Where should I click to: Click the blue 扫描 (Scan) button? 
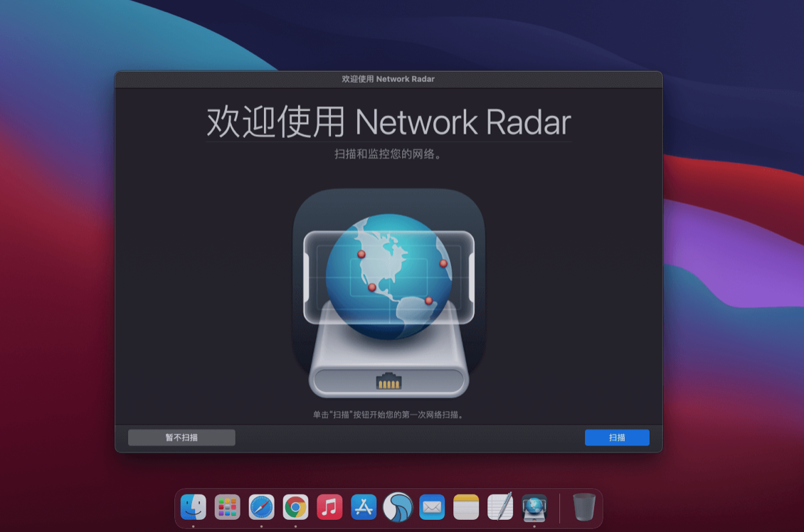pyautogui.click(x=617, y=437)
